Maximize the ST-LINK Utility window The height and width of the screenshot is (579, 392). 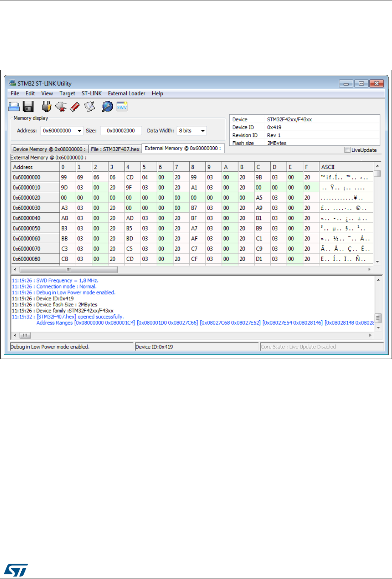(361, 83)
